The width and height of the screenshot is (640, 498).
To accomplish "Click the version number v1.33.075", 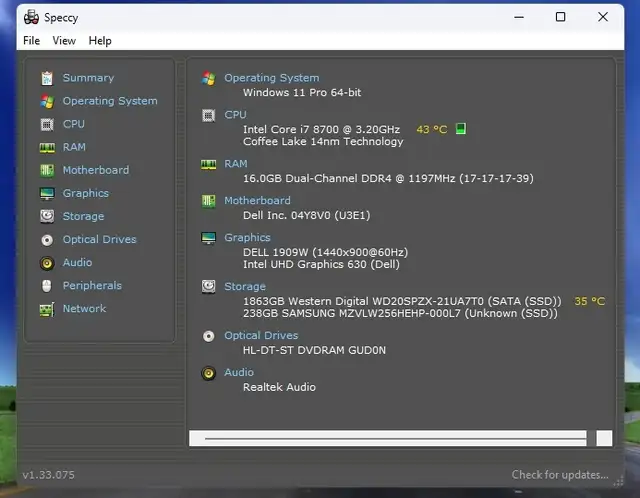I will 49,475.
